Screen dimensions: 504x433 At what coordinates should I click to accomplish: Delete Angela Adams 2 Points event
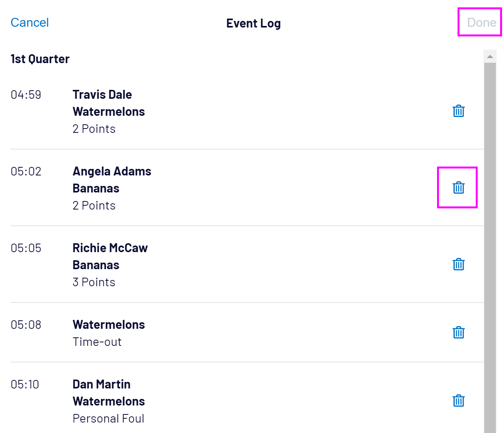[x=458, y=188]
